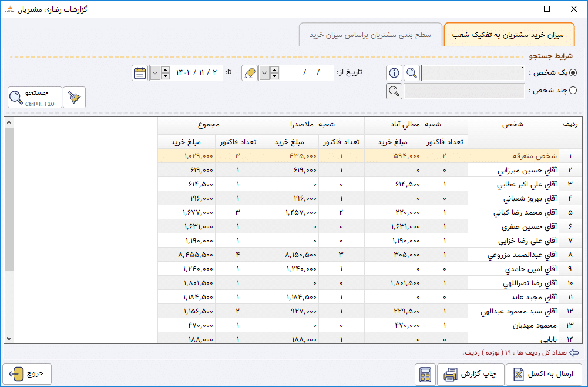Click the app logo in the title bar

point(10,9)
